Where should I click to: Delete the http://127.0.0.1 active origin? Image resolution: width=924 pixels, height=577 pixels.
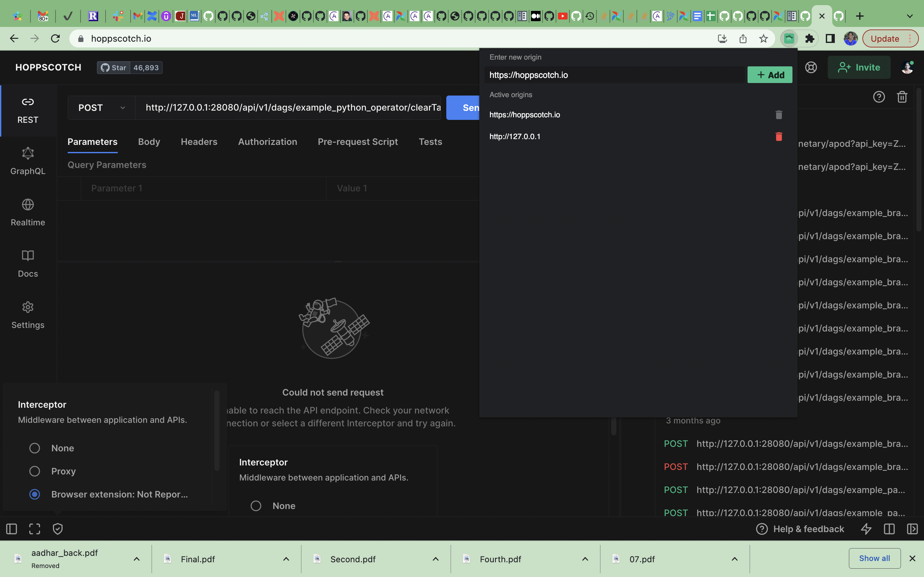779,136
